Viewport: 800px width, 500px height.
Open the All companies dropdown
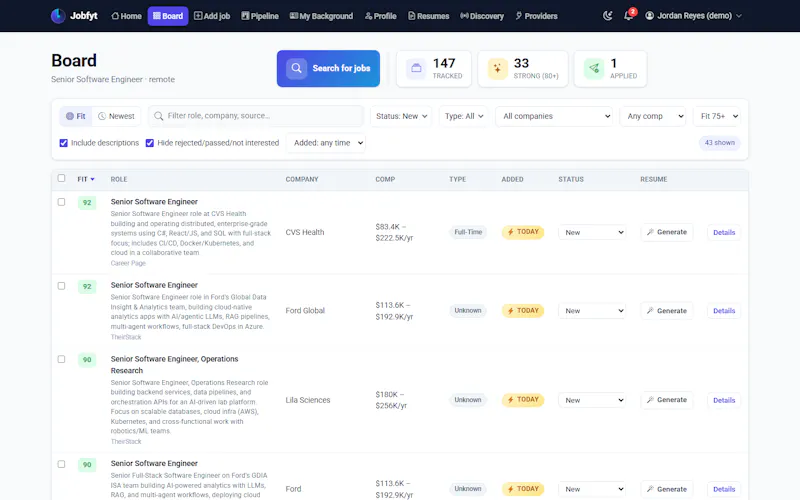point(555,116)
